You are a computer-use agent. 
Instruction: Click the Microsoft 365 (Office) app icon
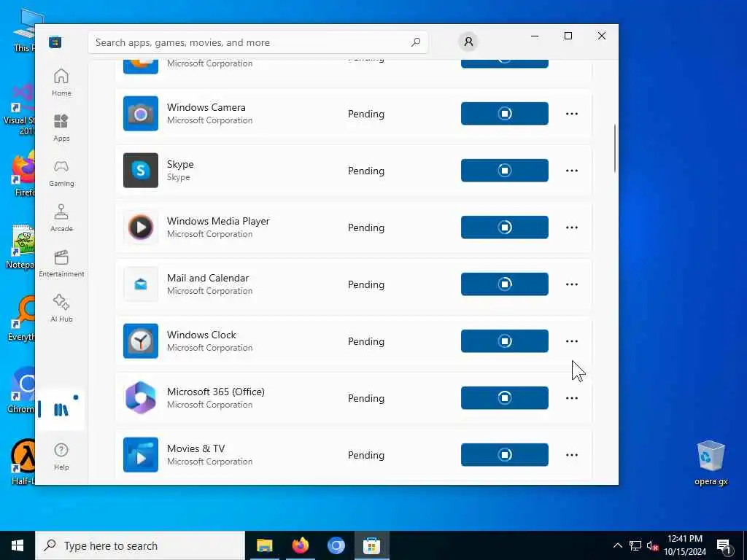coord(141,397)
